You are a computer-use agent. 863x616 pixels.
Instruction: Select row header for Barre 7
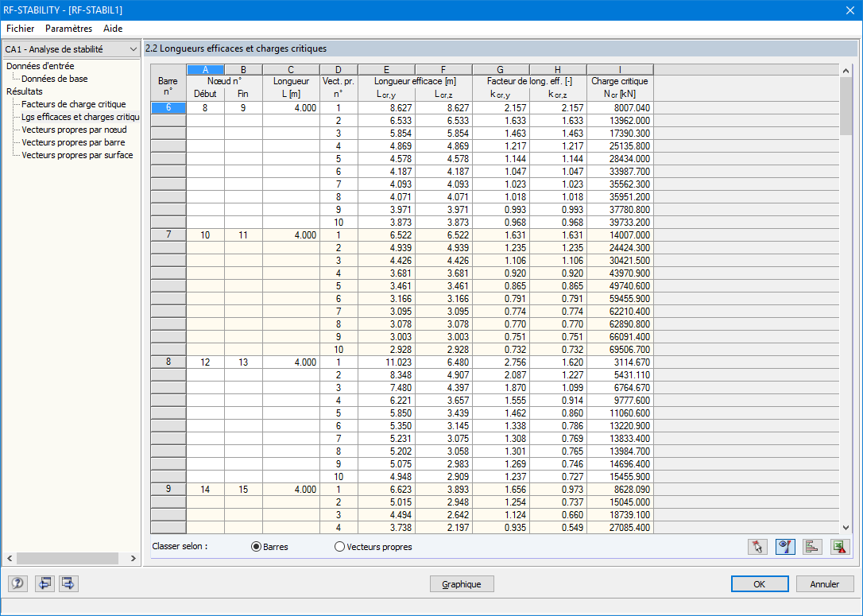click(x=168, y=235)
